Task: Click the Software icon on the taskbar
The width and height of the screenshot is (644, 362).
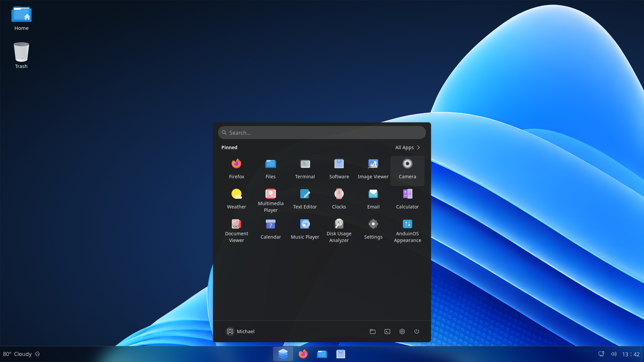Action: [341, 354]
